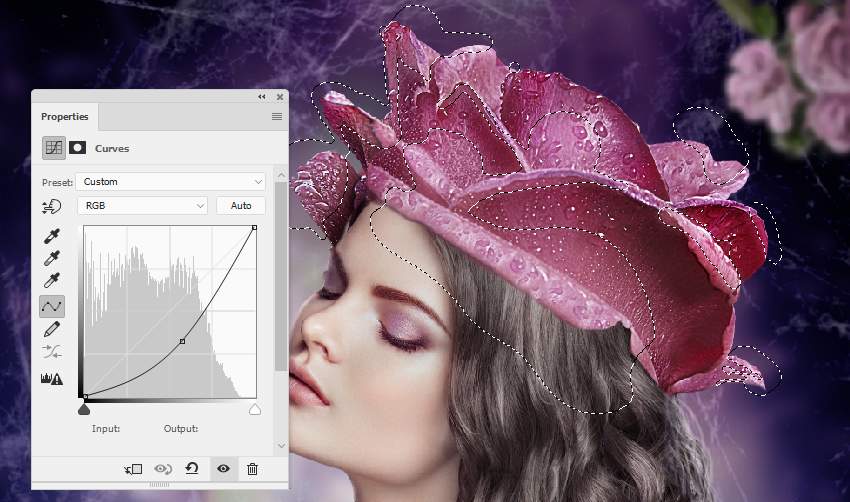Click the histogram warning icon

tap(52, 378)
